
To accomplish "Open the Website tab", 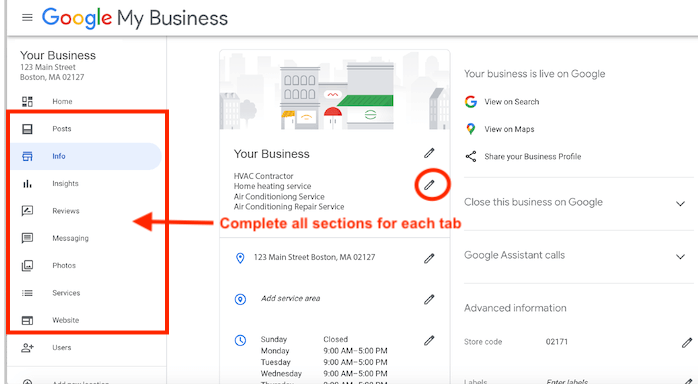I will pos(65,320).
